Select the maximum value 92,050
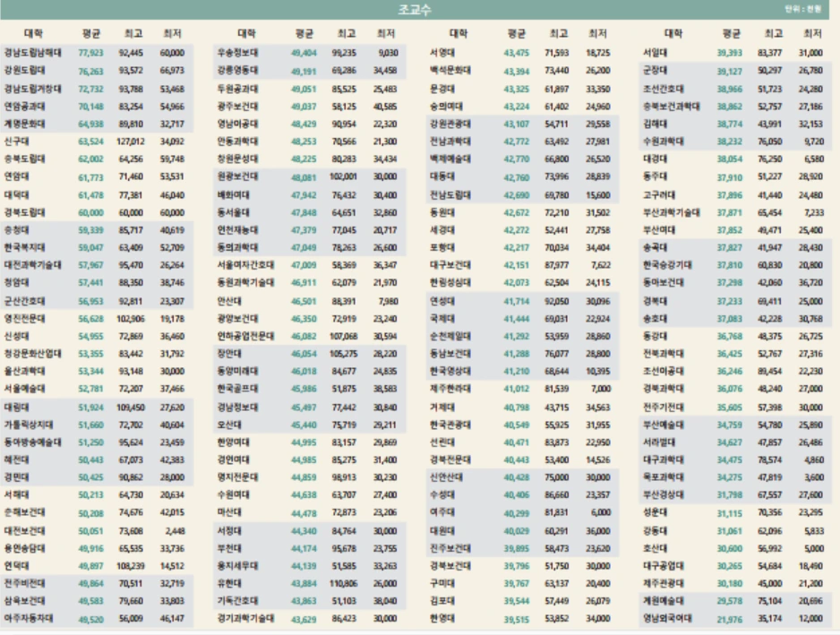This screenshot has width=840, height=635. pyautogui.click(x=557, y=302)
